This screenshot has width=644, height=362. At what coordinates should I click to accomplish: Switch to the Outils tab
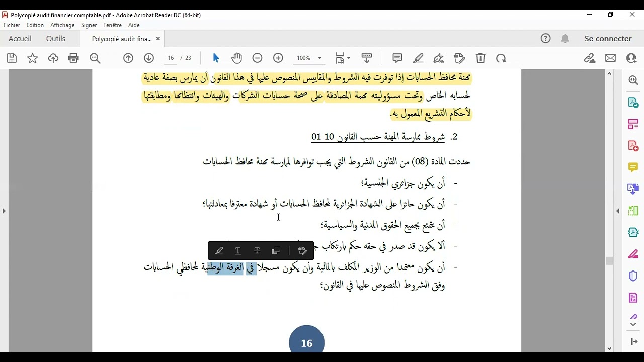(x=56, y=39)
